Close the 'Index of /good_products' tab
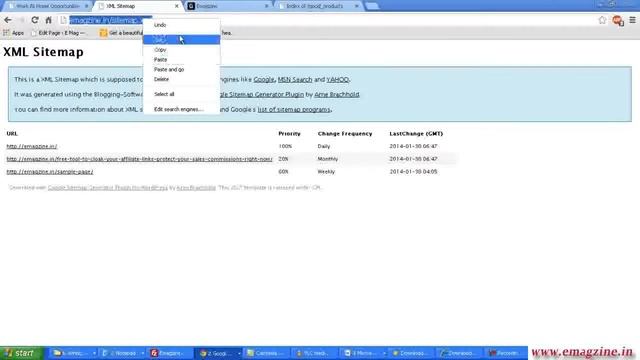This screenshot has height=360, width=640. (357, 6)
